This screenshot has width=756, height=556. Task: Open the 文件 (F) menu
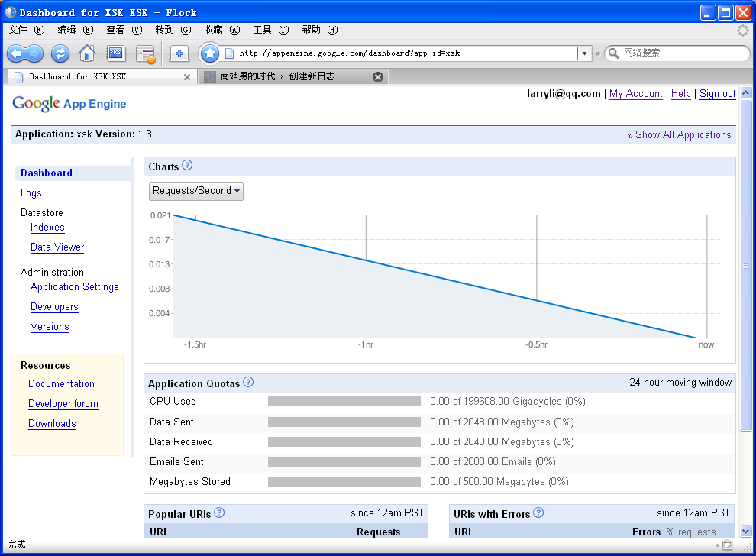point(27,30)
